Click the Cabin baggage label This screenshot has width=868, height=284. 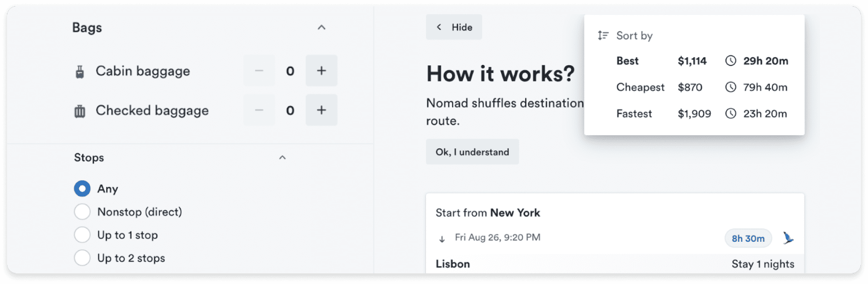click(143, 71)
